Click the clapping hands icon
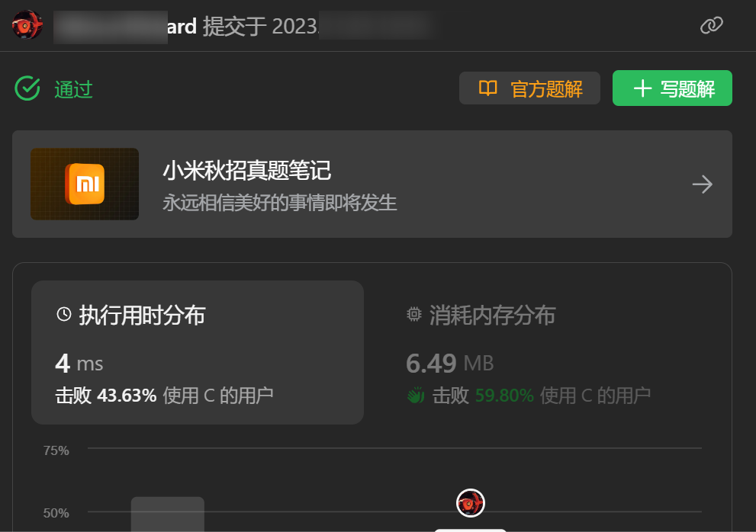The height and width of the screenshot is (532, 756). 416,395
